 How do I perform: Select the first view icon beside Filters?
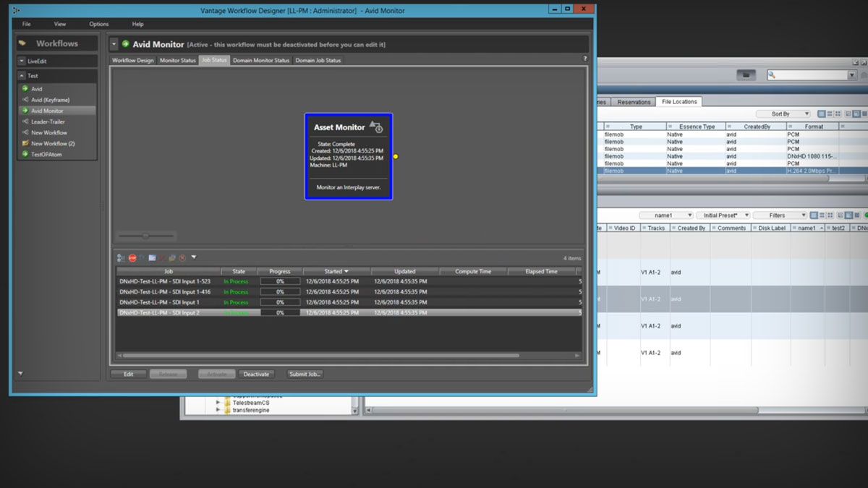pyautogui.click(x=814, y=215)
